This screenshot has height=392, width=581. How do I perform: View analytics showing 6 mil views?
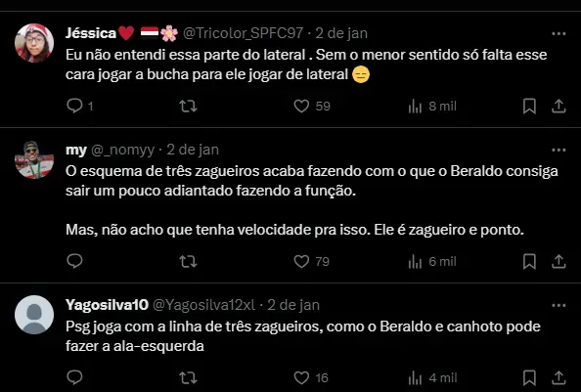click(432, 262)
